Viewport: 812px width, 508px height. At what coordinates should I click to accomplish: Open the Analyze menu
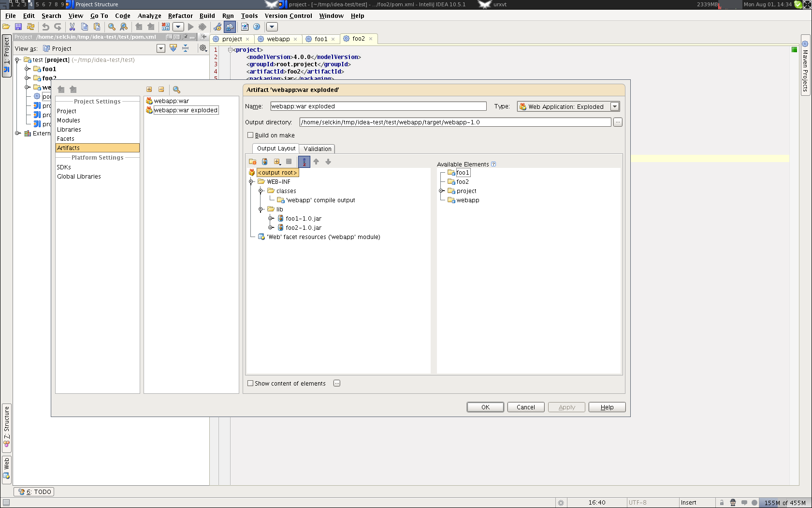point(149,16)
